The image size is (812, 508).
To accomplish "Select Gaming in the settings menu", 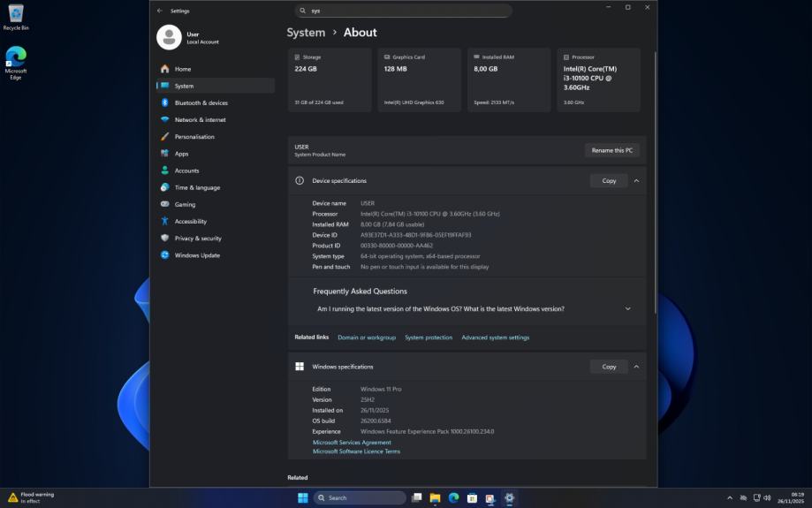I will pos(185,204).
